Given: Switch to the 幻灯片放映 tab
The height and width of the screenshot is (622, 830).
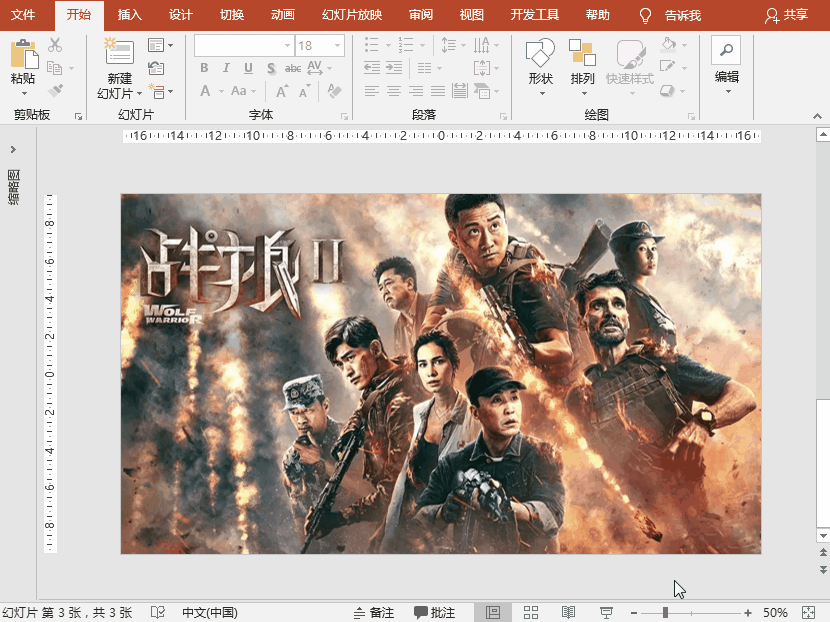Looking at the screenshot, I should tap(352, 15).
